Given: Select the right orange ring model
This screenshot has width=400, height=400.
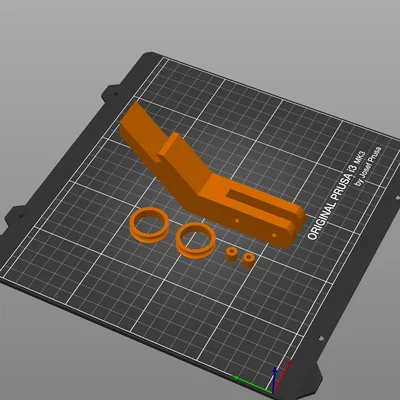Looking at the screenshot, I should tap(195, 240).
